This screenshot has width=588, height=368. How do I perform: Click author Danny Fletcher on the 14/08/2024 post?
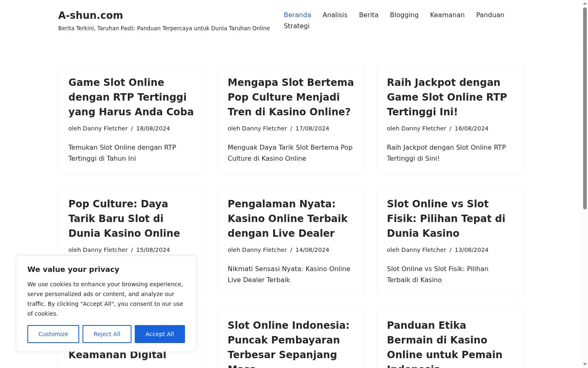click(265, 250)
